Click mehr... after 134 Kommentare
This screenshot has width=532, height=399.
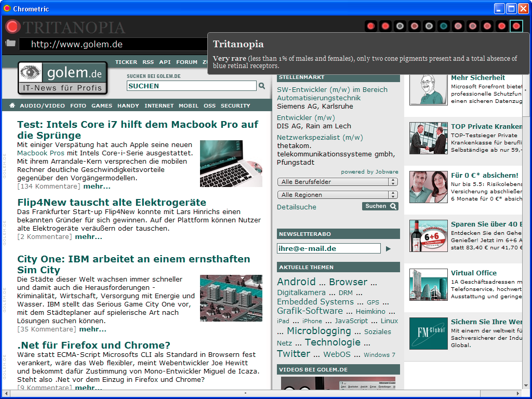click(x=97, y=187)
